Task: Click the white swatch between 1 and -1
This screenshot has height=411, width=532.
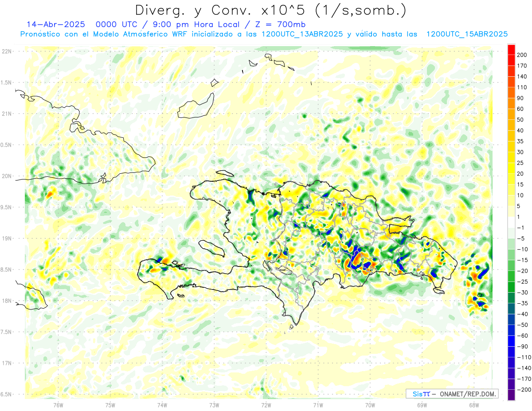Action: tap(512, 222)
